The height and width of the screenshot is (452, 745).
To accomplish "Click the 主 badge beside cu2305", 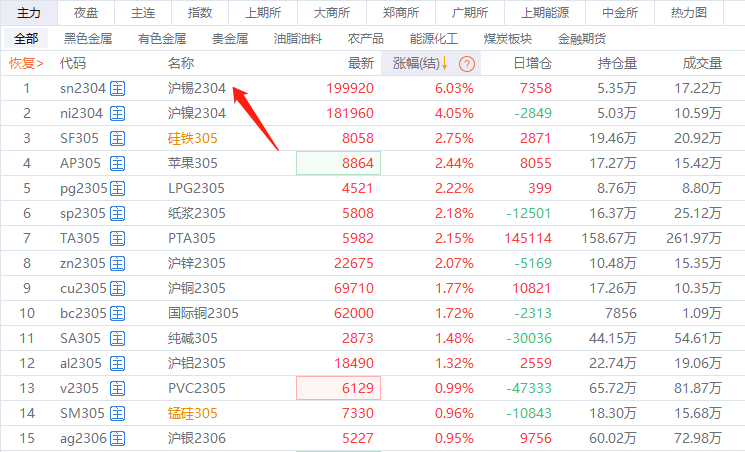I will click(x=118, y=288).
